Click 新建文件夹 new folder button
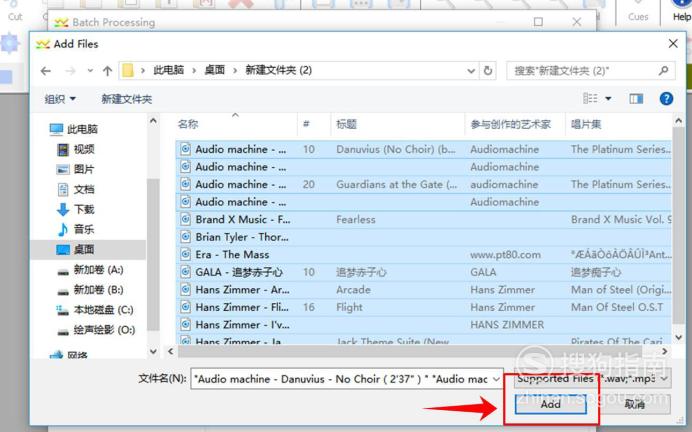The height and width of the screenshot is (432, 692). [127, 99]
